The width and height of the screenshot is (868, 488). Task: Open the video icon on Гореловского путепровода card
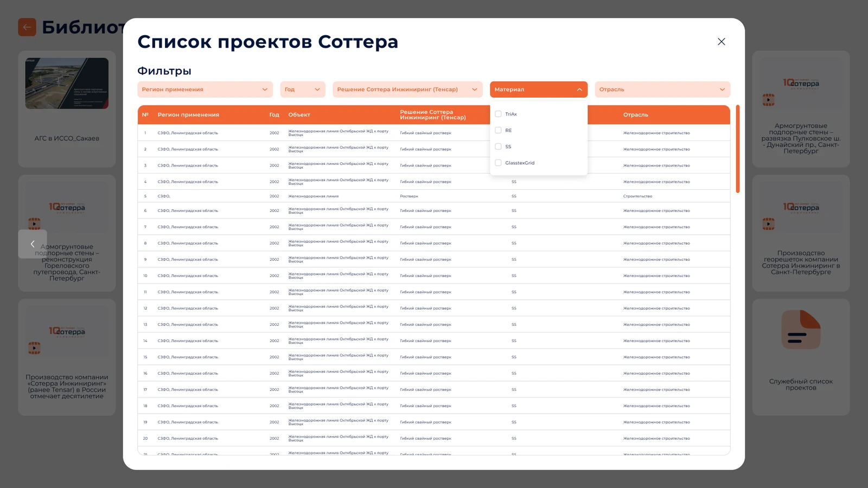tap(34, 223)
